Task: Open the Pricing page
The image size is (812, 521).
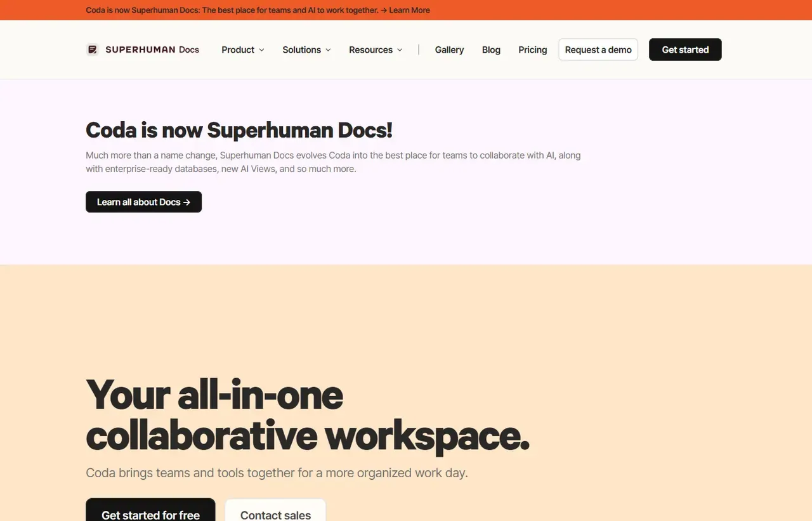Action: [532, 49]
